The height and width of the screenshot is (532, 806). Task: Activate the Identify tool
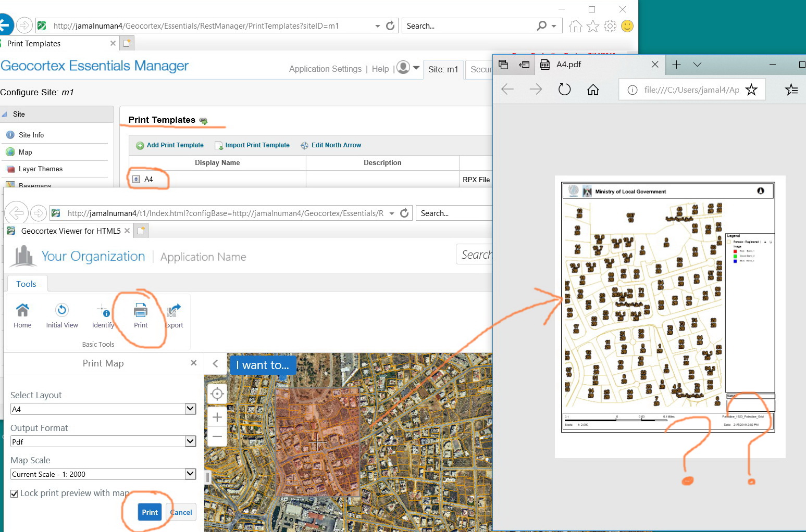pyautogui.click(x=103, y=315)
